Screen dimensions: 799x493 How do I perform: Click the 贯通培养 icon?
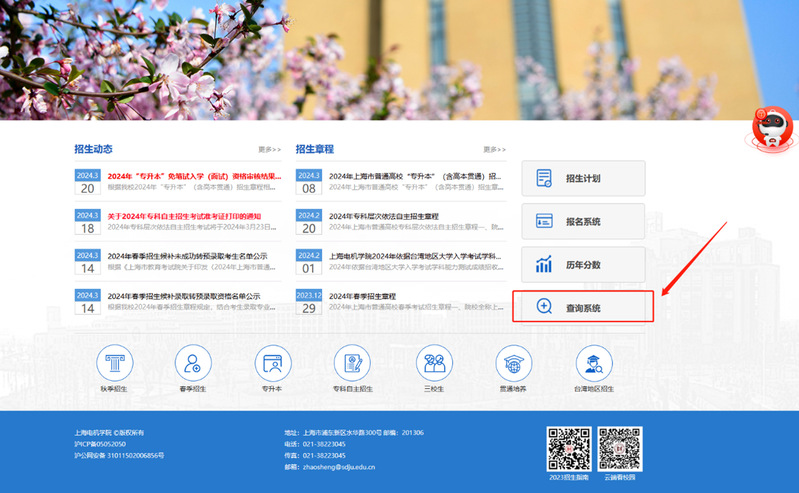tap(514, 362)
